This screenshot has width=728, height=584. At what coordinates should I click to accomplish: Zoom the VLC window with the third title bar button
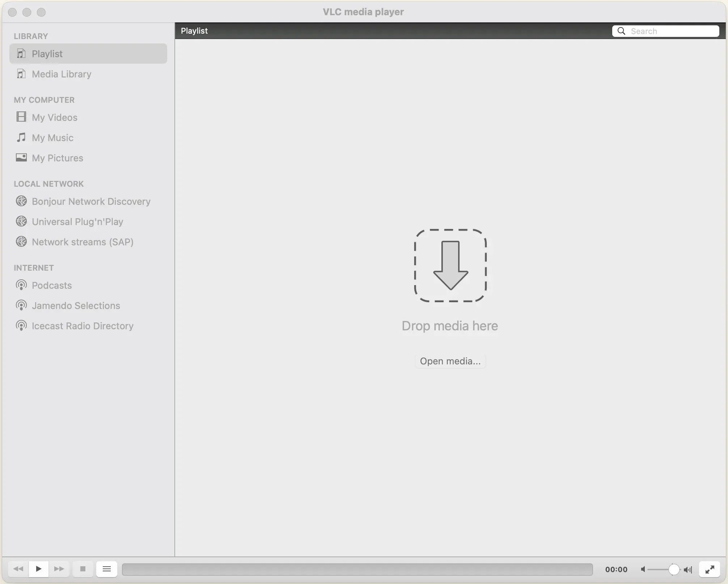[41, 12]
